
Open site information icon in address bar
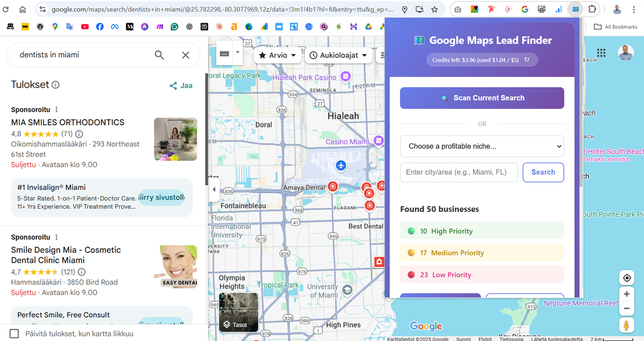coord(42,9)
